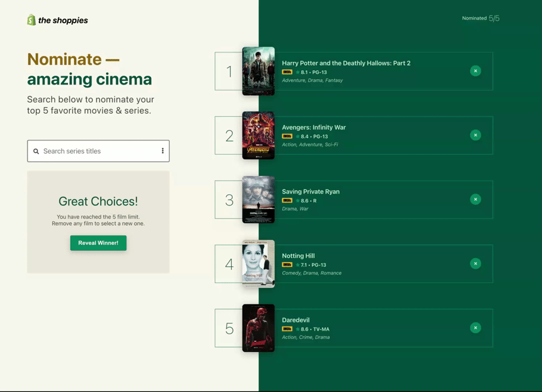Remove Saving Private Ryan nomination
The width and height of the screenshot is (542, 392).
tap(475, 200)
